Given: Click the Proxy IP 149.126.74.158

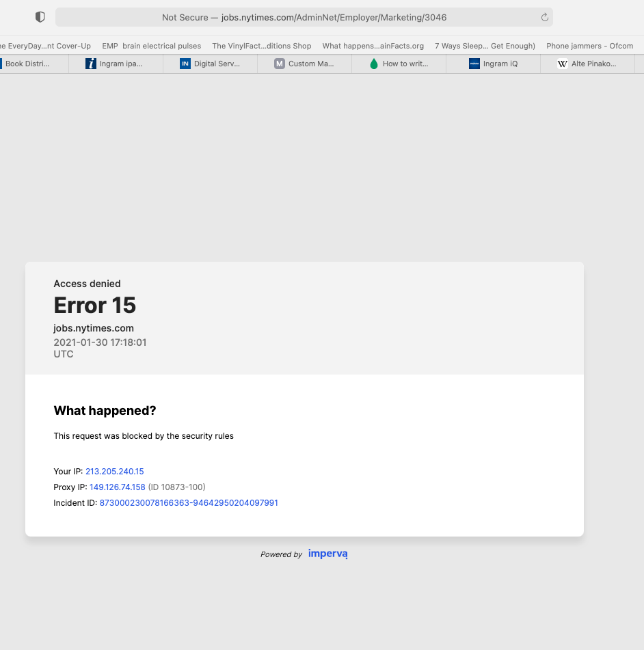Looking at the screenshot, I should [118, 487].
